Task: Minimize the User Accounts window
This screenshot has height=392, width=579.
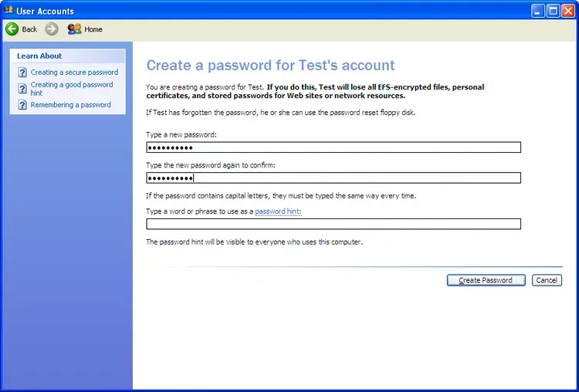Action: click(x=538, y=11)
